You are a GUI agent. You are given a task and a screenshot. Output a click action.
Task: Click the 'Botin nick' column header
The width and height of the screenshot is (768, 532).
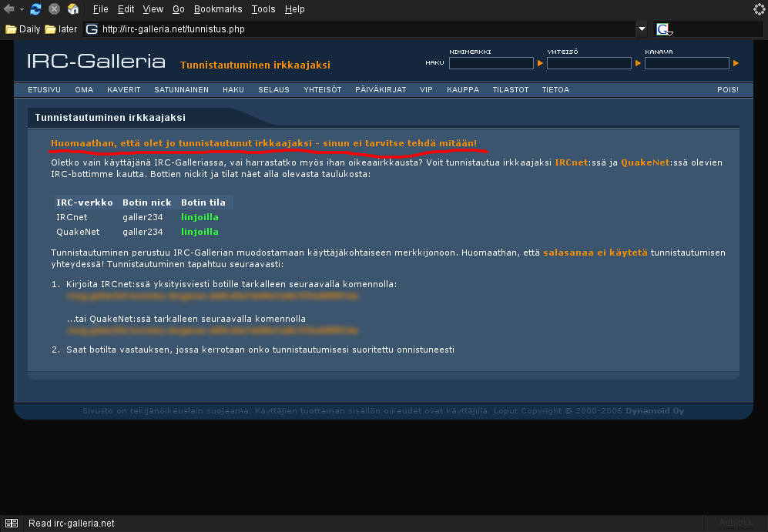point(147,202)
